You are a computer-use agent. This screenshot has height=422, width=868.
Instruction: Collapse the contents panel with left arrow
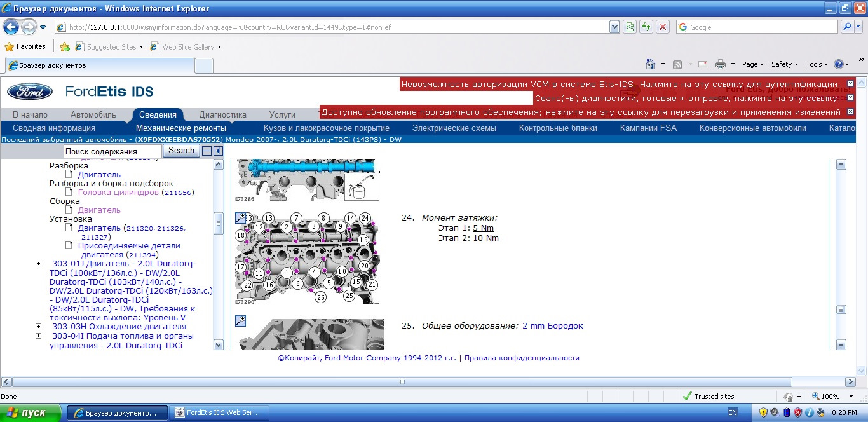(218, 151)
